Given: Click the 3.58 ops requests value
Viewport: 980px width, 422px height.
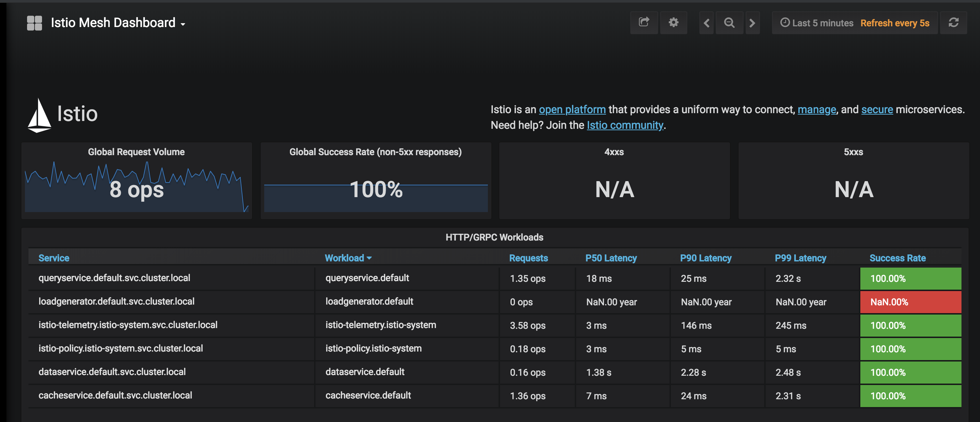Looking at the screenshot, I should pos(528,326).
